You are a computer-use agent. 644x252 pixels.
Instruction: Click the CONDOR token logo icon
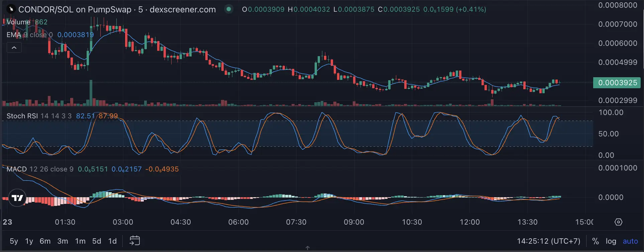click(11, 9)
